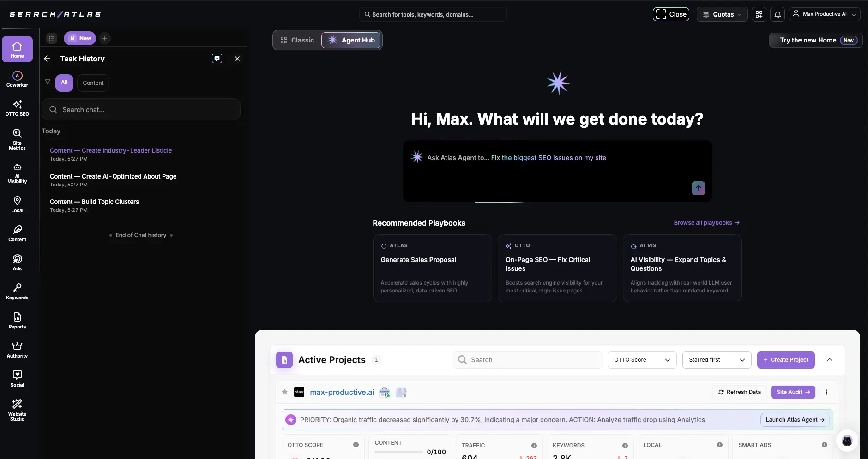This screenshot has width=868, height=459.
Task: Open the Starred first sort dropdown
Action: 717,360
